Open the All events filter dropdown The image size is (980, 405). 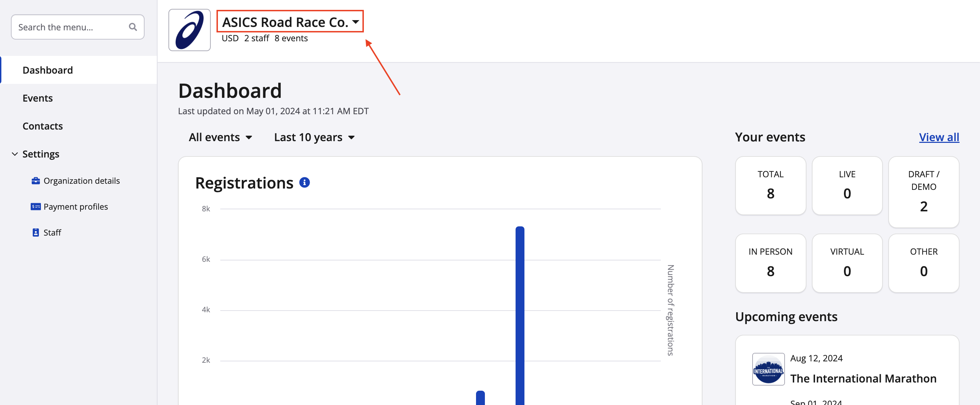point(220,137)
